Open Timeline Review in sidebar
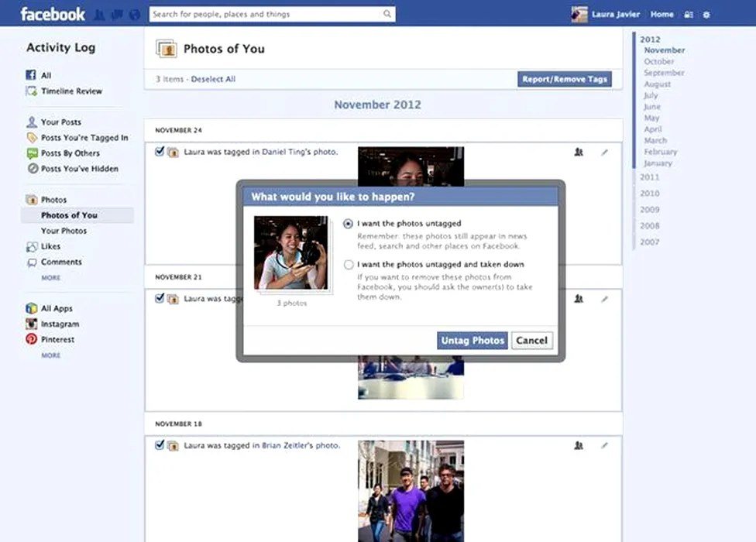Image resolution: width=756 pixels, height=542 pixels. pyautogui.click(x=71, y=91)
